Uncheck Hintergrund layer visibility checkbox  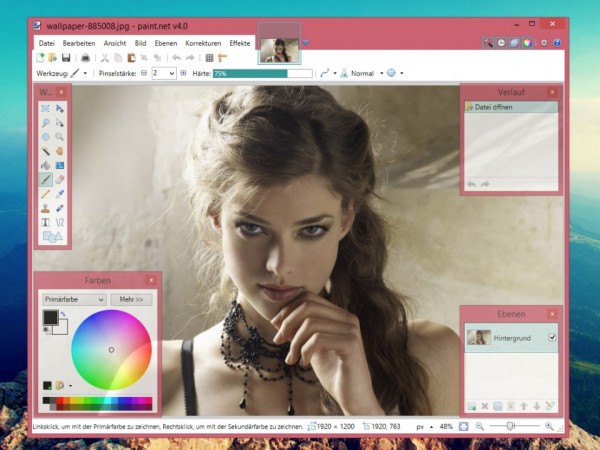(x=552, y=338)
